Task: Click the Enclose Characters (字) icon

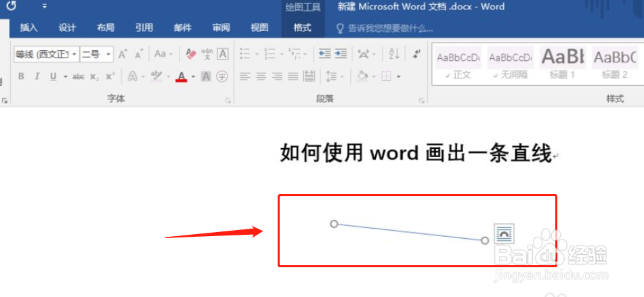Action: pos(222,76)
